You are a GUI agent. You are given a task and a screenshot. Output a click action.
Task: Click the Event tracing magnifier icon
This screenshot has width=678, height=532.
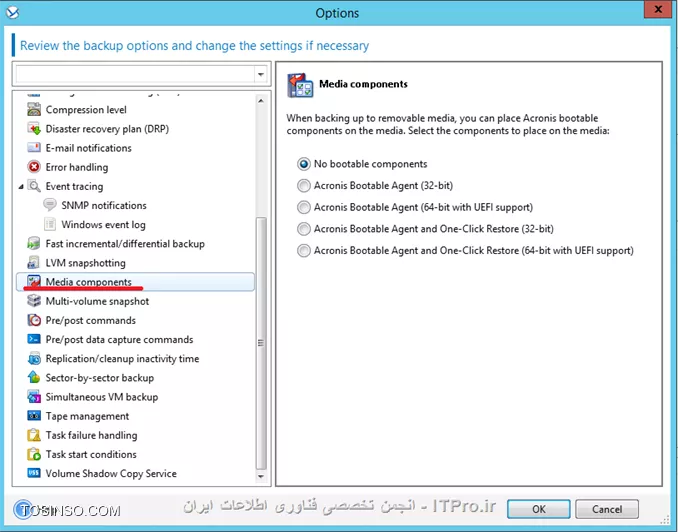[x=34, y=186]
